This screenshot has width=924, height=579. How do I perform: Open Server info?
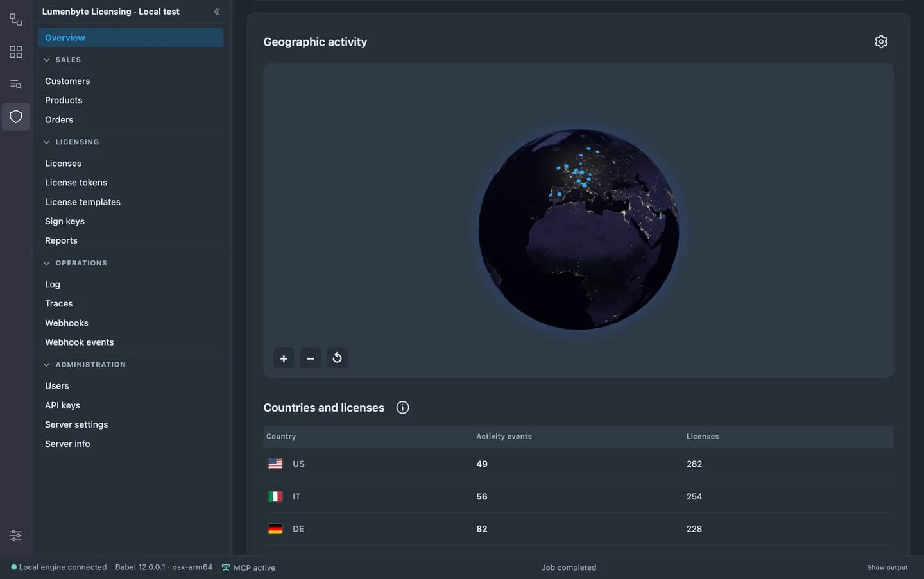pos(67,444)
